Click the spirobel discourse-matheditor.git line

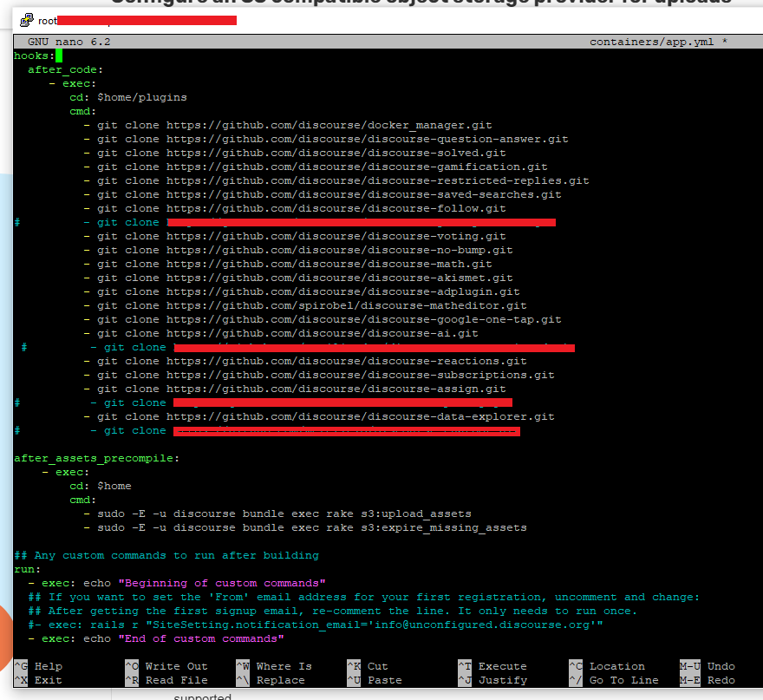pos(304,305)
